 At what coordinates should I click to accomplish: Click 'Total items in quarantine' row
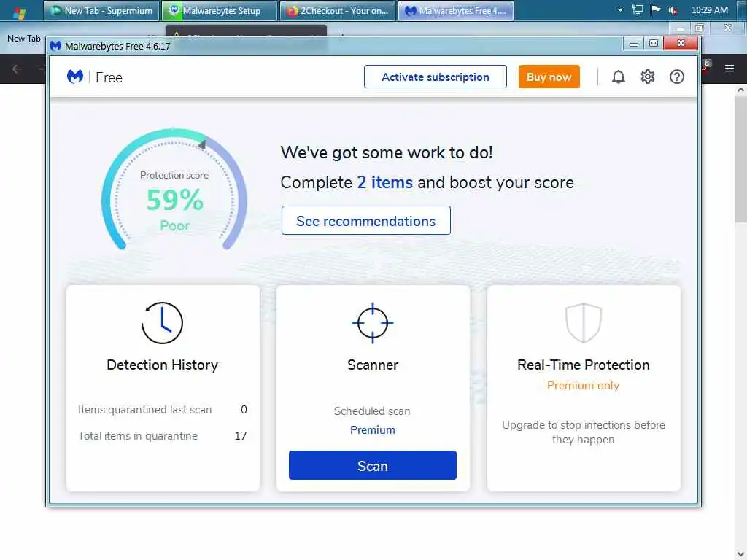163,436
